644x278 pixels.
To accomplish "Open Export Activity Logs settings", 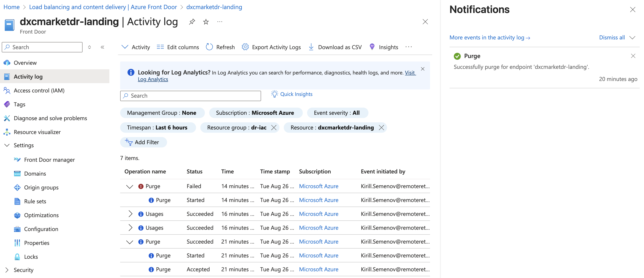I will [x=271, y=47].
